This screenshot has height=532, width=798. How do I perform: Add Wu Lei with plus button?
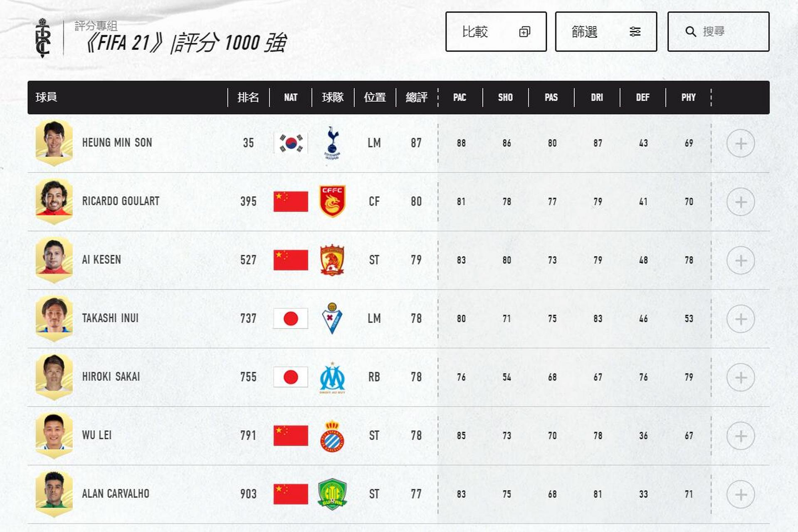(x=740, y=436)
